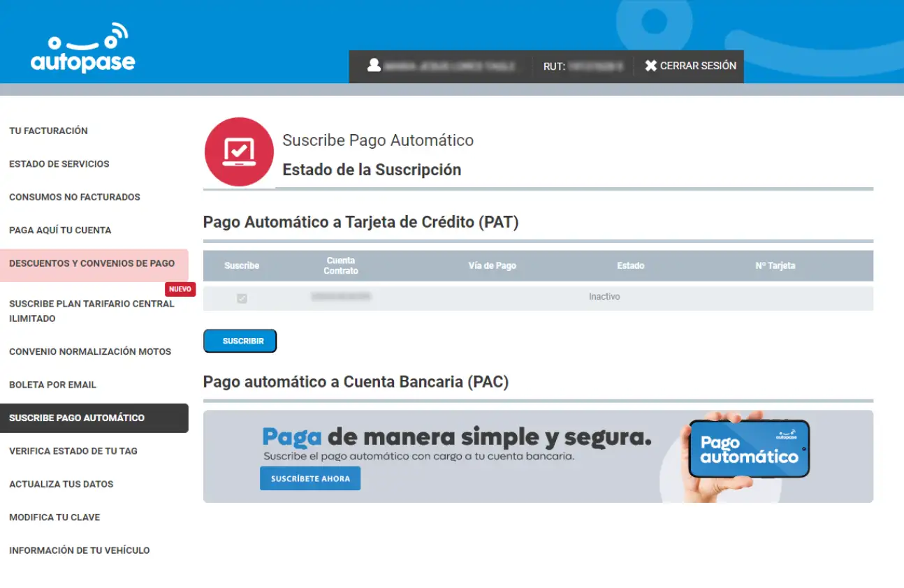Toggle the Suscribe checkbox in PAT table
The image size is (904, 588).
tap(242, 298)
